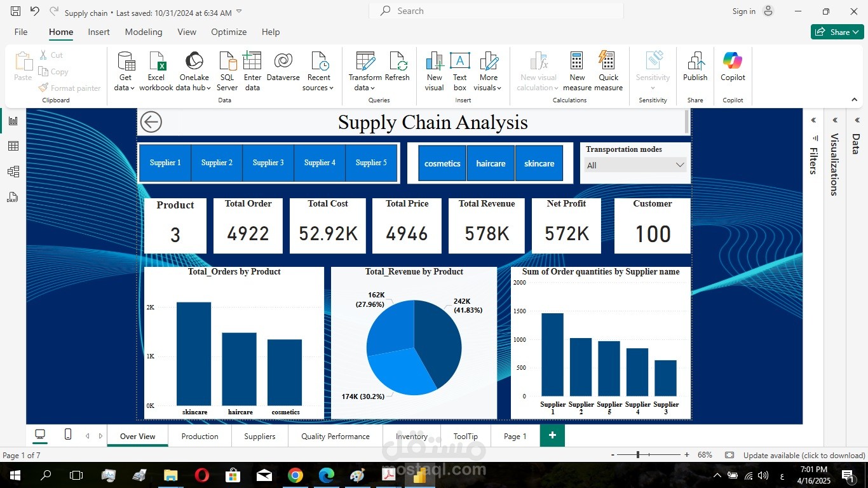Undo the last action

click(x=34, y=11)
